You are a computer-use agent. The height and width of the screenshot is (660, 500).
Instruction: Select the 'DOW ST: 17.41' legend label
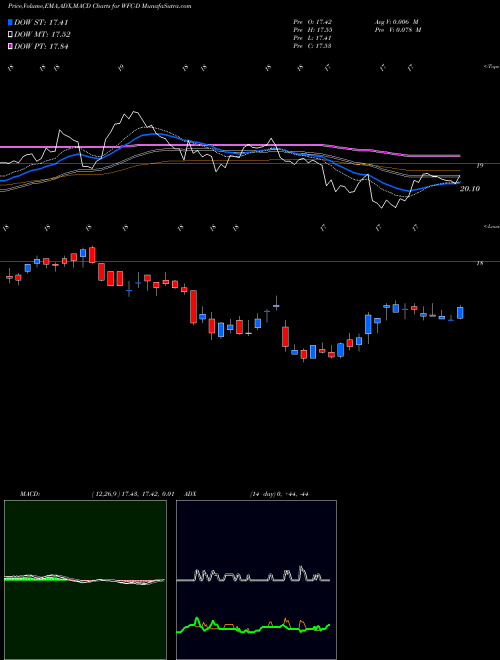point(41,22)
